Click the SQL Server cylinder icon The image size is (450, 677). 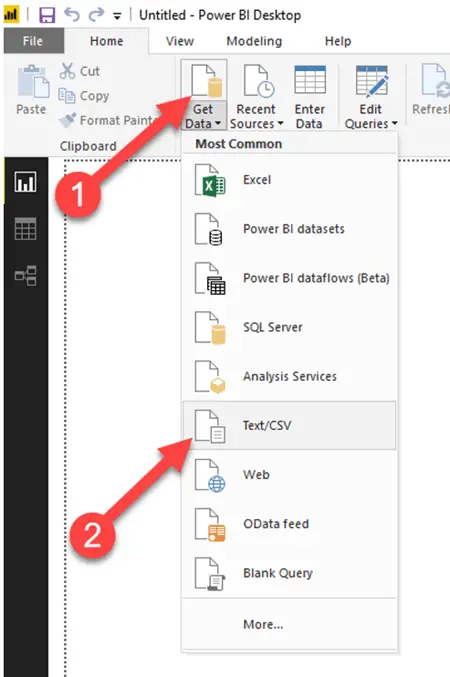[x=210, y=328]
